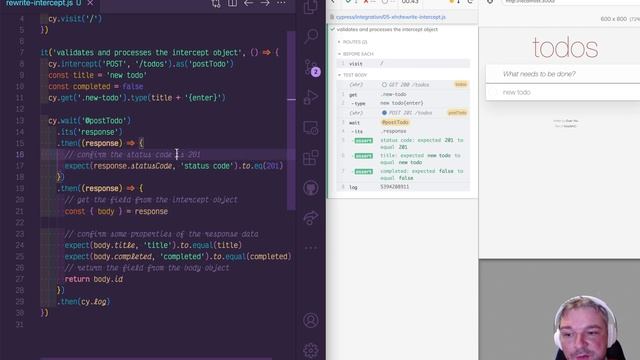This screenshot has height=360, width=640.
Task: Click the .then(cy.log) line
Action: [83, 302]
